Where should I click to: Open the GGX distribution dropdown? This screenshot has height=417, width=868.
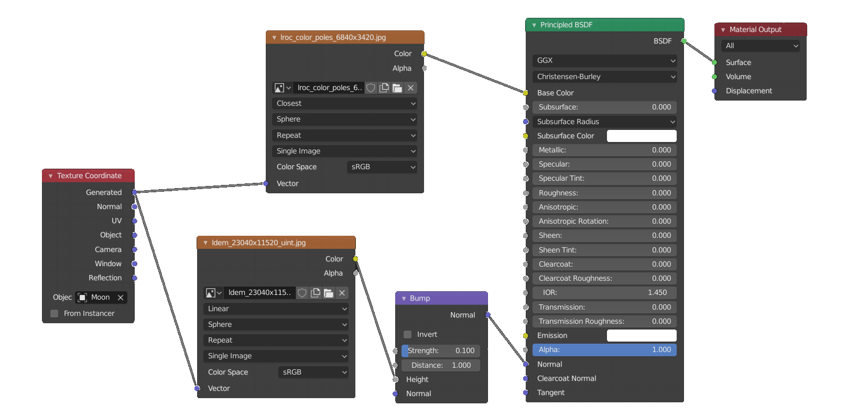tap(604, 61)
